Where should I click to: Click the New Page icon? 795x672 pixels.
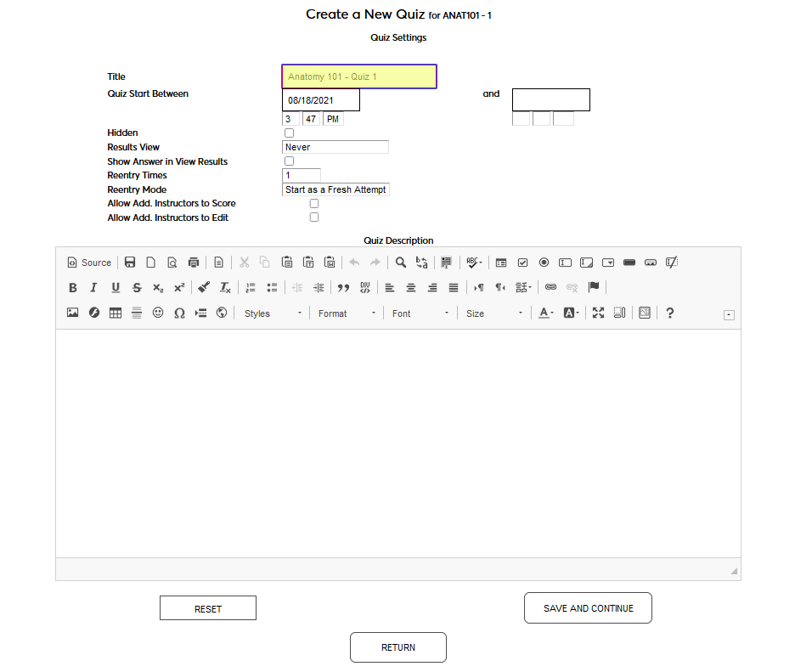[150, 263]
